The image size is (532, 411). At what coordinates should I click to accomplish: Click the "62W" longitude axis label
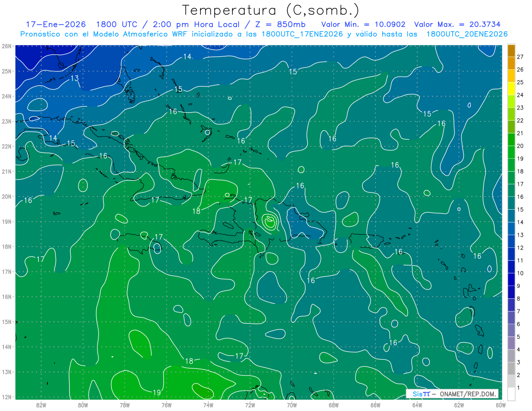[459, 405]
